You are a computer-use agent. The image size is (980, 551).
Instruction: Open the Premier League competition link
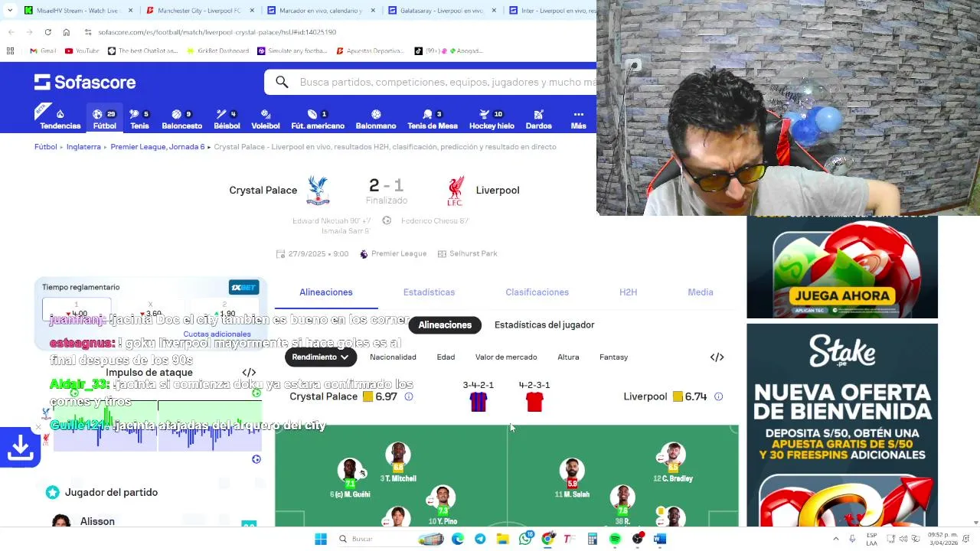393,254
